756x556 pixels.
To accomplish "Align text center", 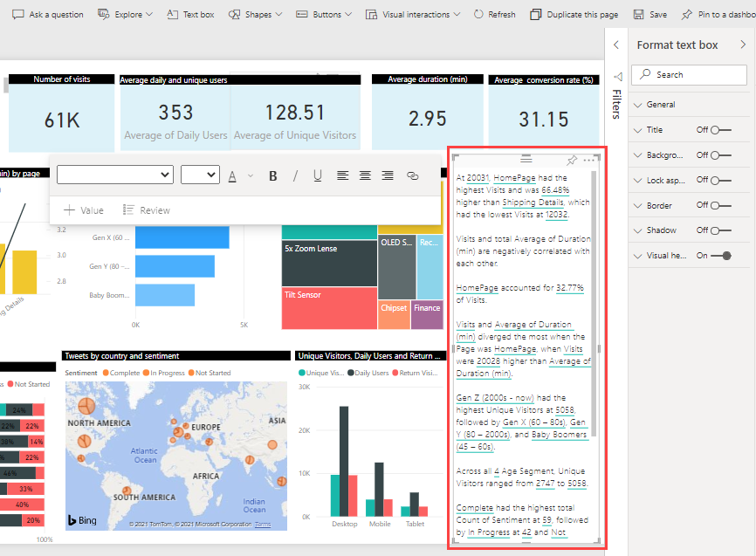I will (365, 175).
